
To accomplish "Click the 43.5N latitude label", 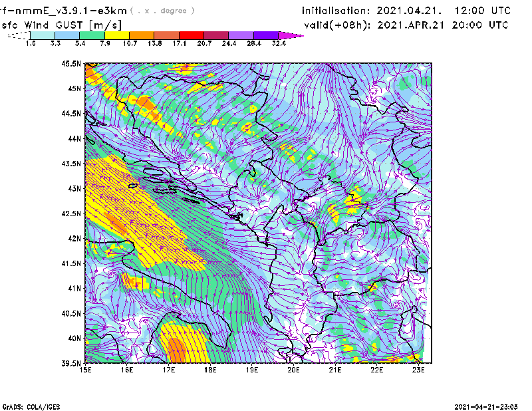I will [71, 164].
